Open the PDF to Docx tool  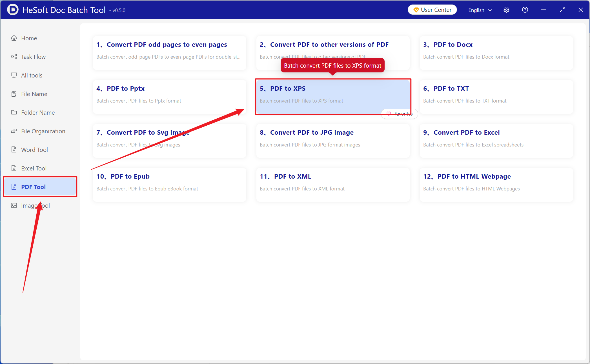tap(496, 53)
